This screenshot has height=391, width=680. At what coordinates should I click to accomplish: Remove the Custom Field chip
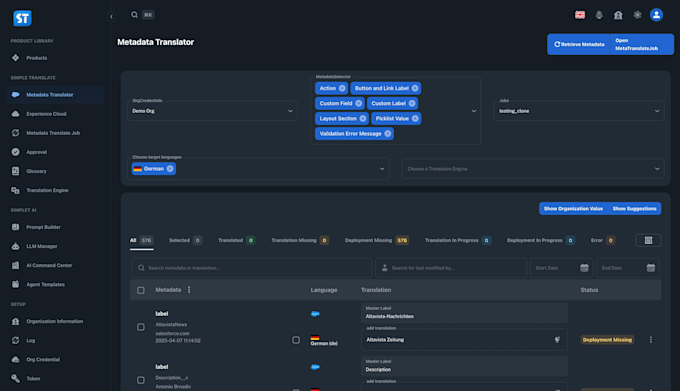tap(359, 104)
